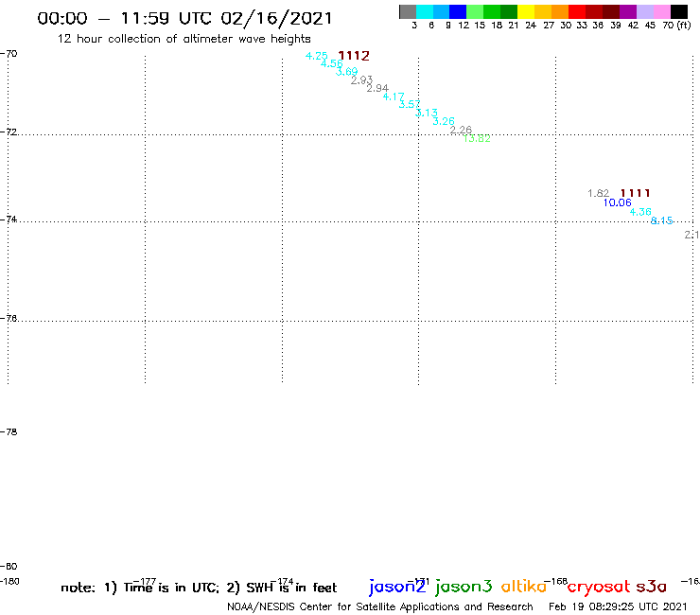Image resolution: width=700 pixels, height=615 pixels.
Task: Select the track label 1112
Action: pyautogui.click(x=354, y=56)
